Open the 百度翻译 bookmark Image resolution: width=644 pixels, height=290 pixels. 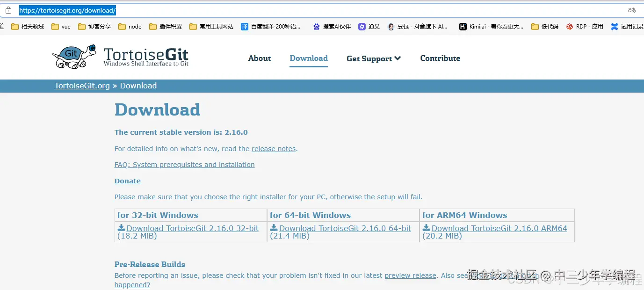pos(271,27)
